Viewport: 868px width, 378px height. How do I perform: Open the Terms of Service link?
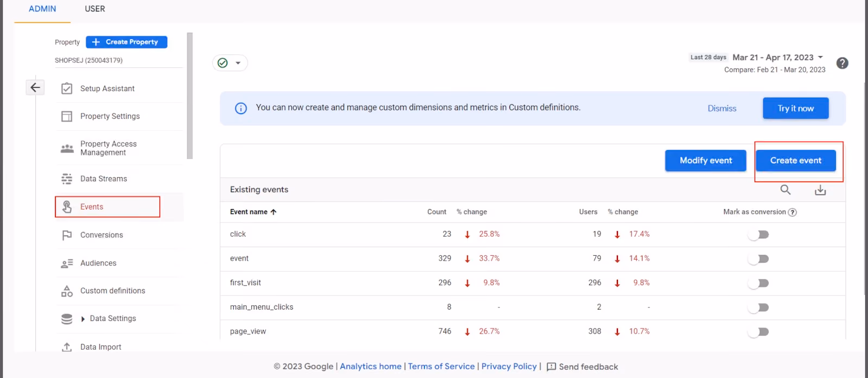click(x=441, y=367)
